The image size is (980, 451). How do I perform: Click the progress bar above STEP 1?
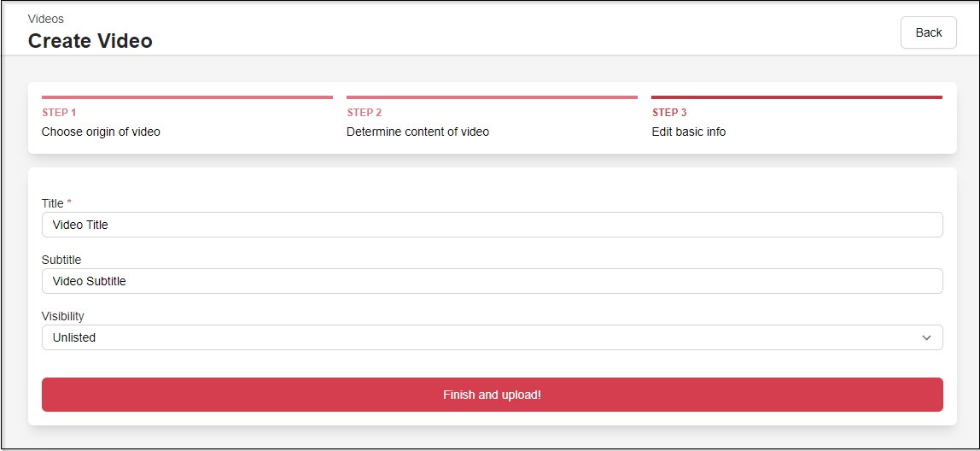pyautogui.click(x=187, y=97)
